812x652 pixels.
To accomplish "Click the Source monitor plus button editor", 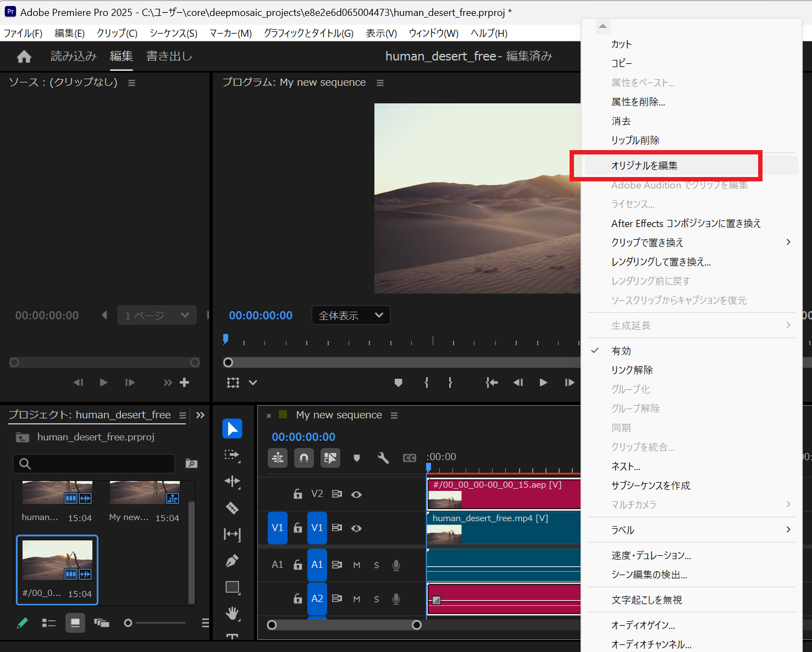I will (x=185, y=383).
